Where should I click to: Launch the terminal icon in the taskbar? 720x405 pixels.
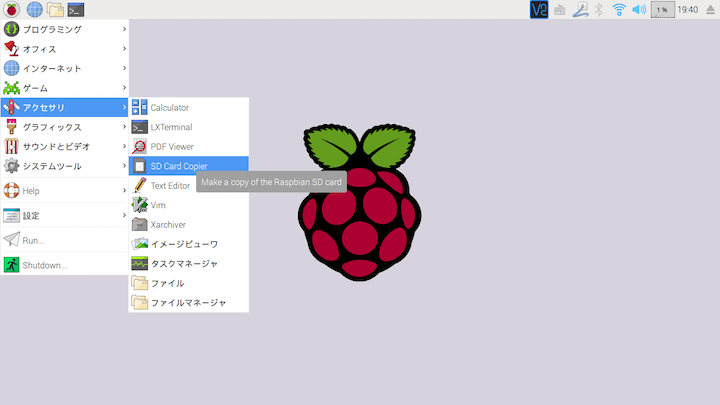(76, 10)
